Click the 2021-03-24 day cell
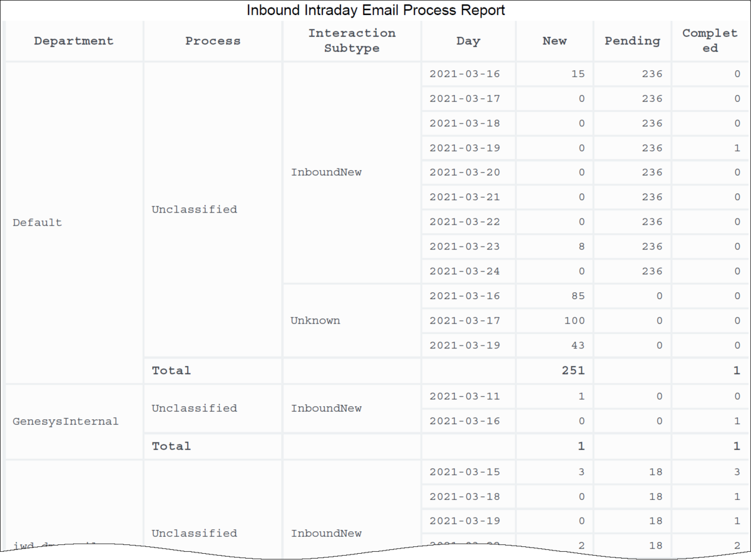 pos(468,272)
